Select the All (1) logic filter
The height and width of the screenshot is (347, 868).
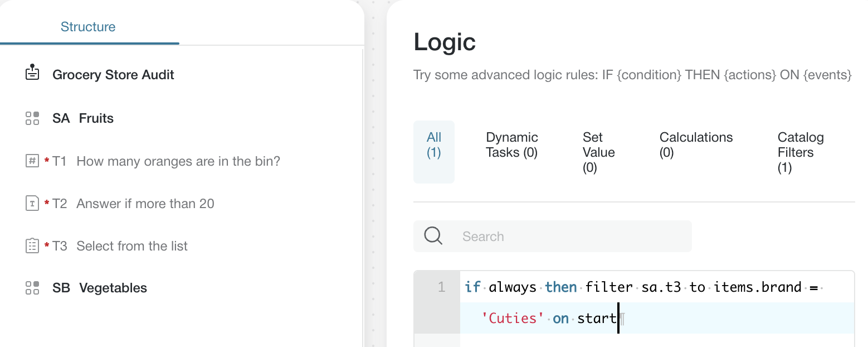434,152
